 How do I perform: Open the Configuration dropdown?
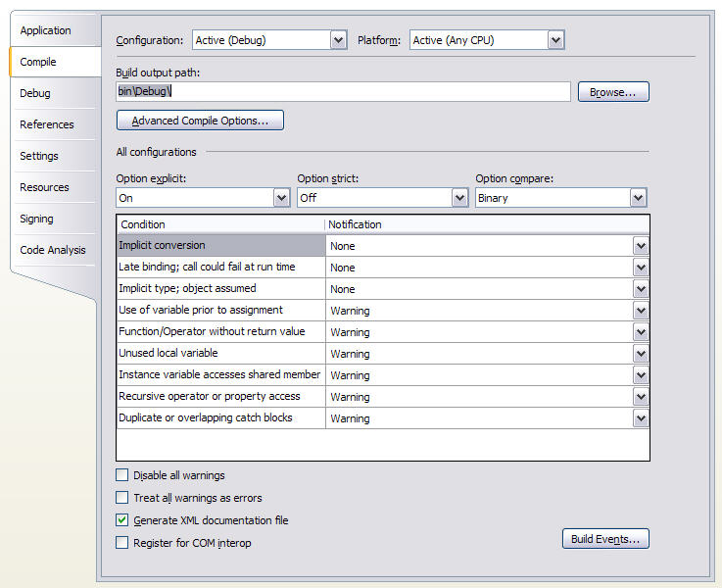(x=338, y=40)
